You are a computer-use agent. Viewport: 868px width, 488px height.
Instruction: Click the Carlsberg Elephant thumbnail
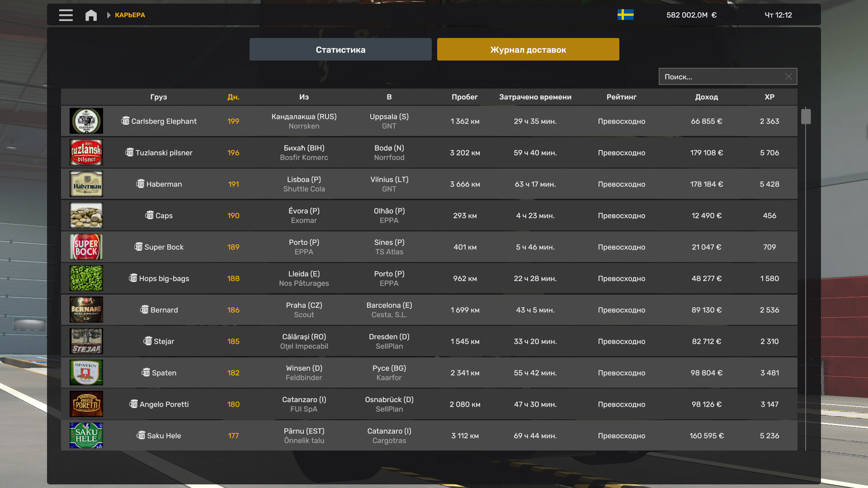coord(86,121)
